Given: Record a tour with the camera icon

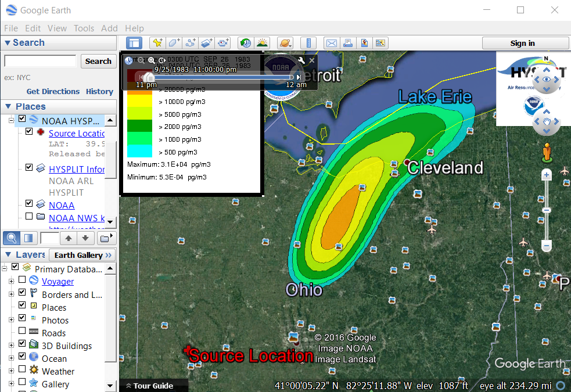Looking at the screenshot, I should tap(223, 43).
